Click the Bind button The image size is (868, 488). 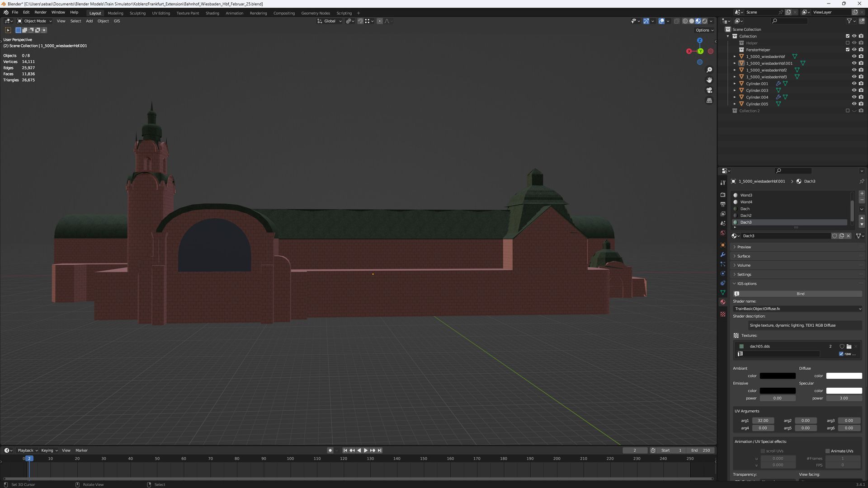(x=800, y=294)
